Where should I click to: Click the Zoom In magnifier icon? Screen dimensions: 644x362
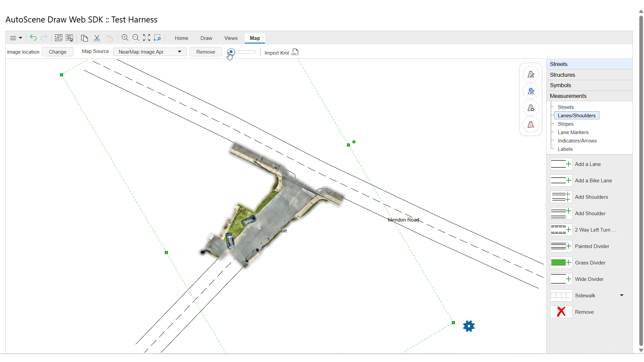tap(125, 38)
